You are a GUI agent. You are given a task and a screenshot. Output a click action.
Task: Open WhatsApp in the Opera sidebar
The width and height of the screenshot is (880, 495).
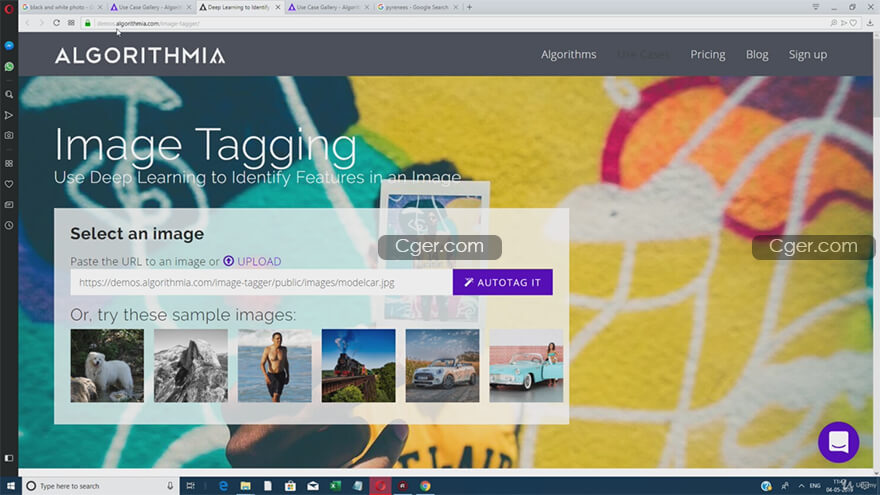pyautogui.click(x=9, y=66)
